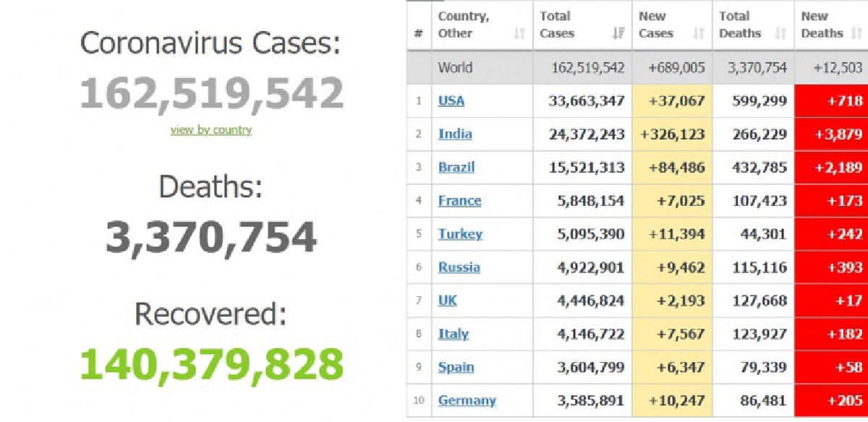Click the UK link
This screenshot has width=868, height=422.
coord(448,301)
